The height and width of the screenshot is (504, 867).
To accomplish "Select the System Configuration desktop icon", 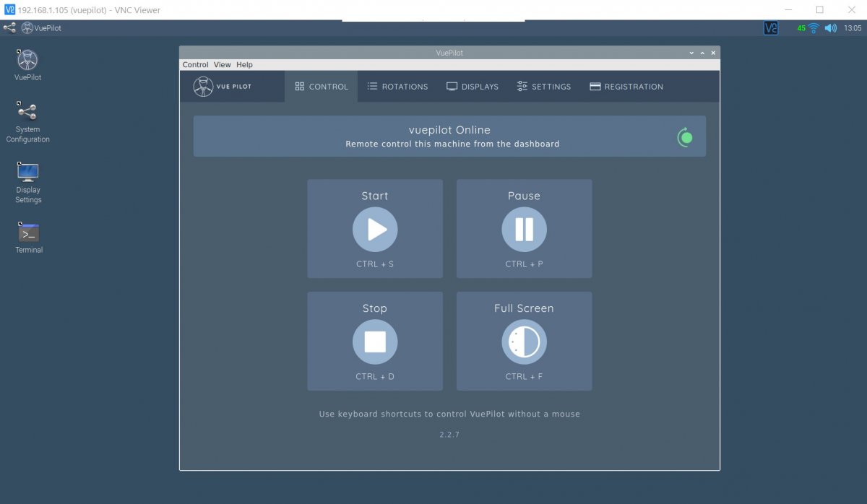I will point(27,122).
